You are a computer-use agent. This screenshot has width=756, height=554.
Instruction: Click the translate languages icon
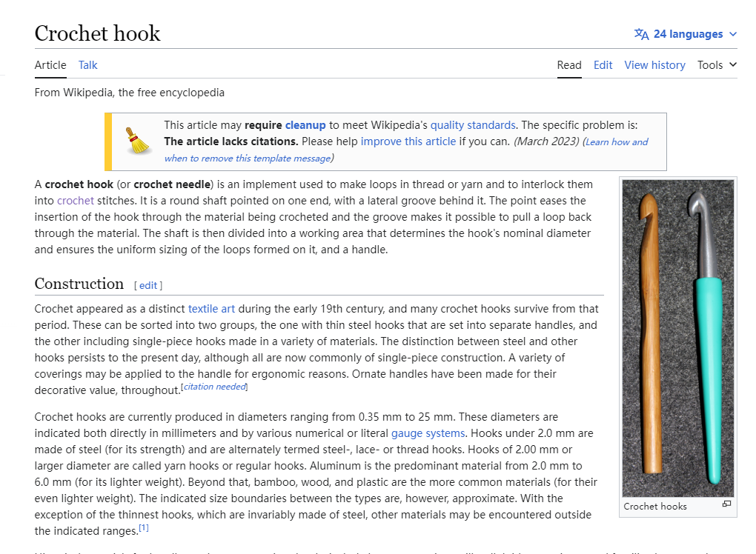[x=641, y=34]
